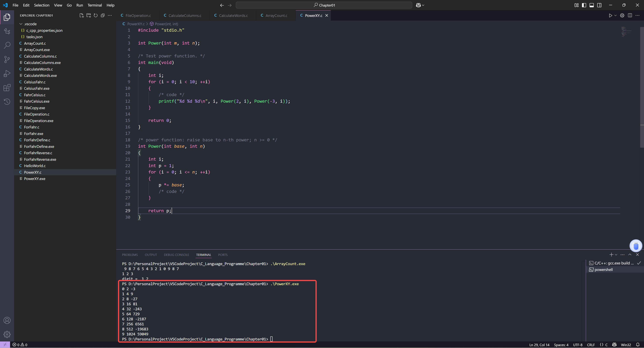
Task: Click the Chapter01 command center search box
Action: (324, 5)
